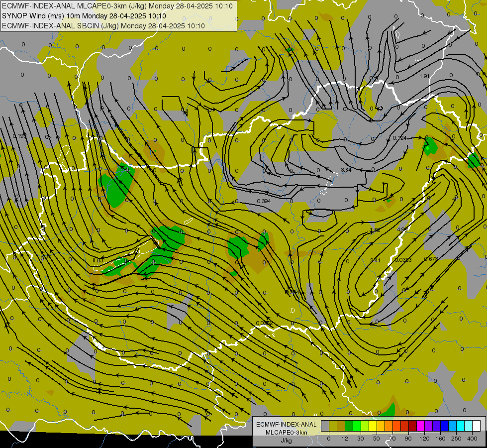487x448 pixels.
Task: Click the legend's ECMWF-INDEX-ANAL heading
Action: 287,425
